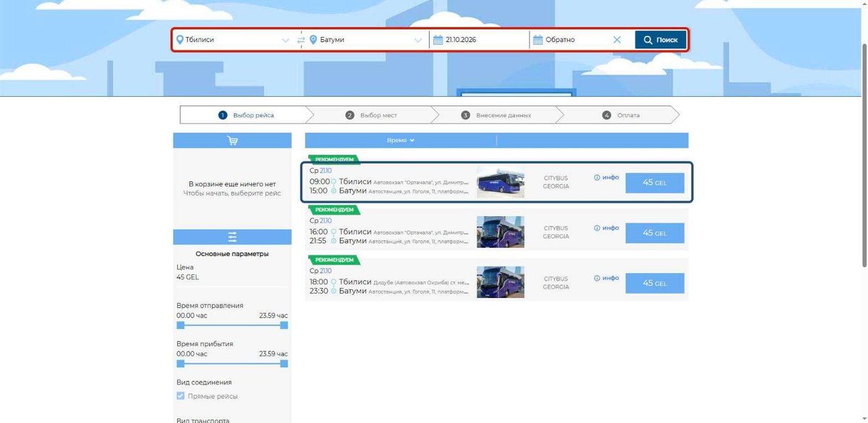
Task: Click the bus thumbnail of the 18:00 trip
Action: [x=501, y=283]
